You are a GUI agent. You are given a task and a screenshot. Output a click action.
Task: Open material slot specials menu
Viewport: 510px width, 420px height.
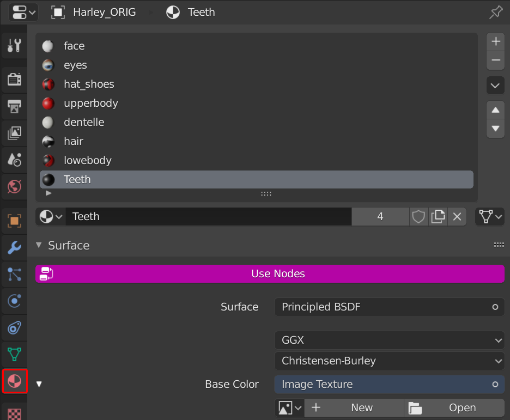coord(495,86)
